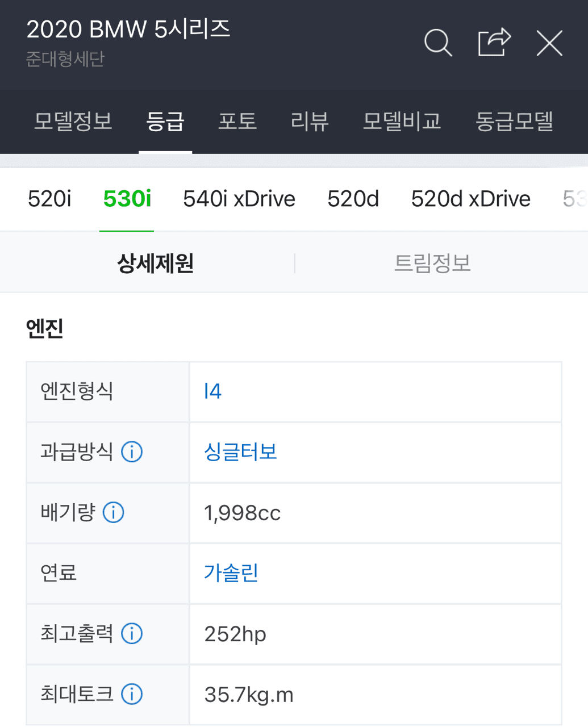Image resolution: width=588 pixels, height=727 pixels.
Task: Select the 520i trim
Action: pos(49,198)
